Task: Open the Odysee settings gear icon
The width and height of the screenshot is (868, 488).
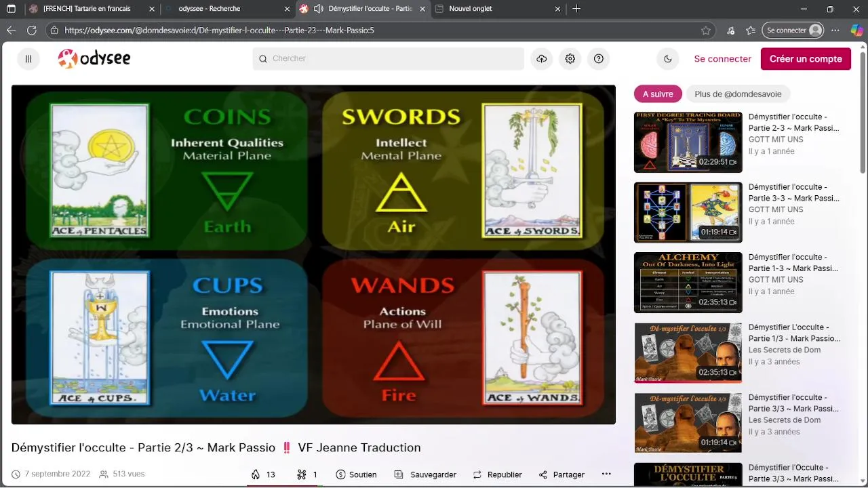Action: click(x=570, y=59)
